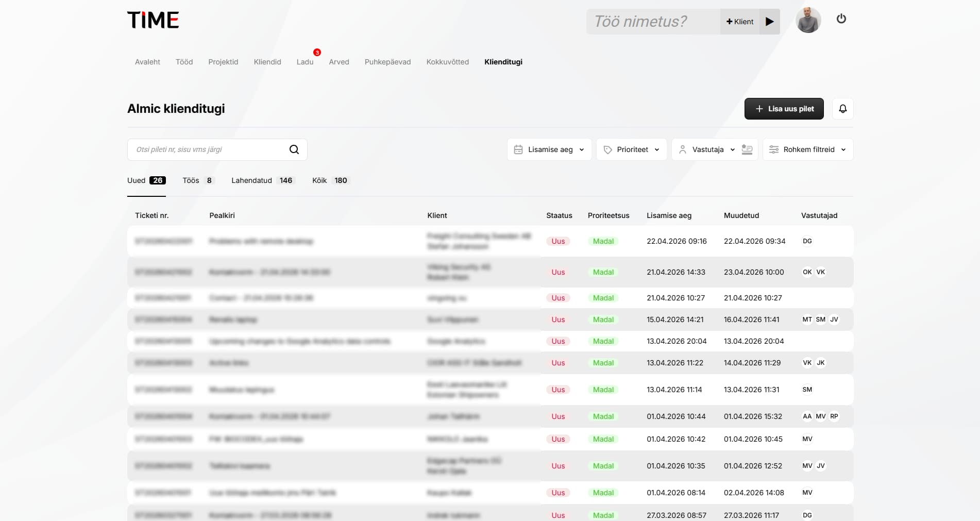This screenshot has height=521, width=980.
Task: Open the Vastutaja filter dropdown
Action: coord(707,149)
